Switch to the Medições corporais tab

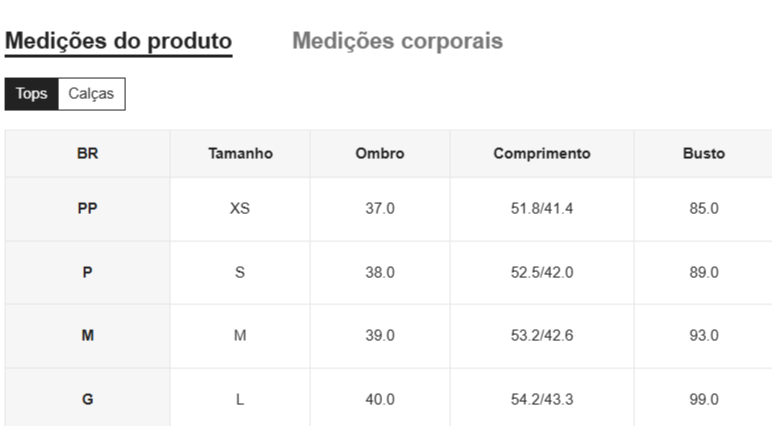397,41
